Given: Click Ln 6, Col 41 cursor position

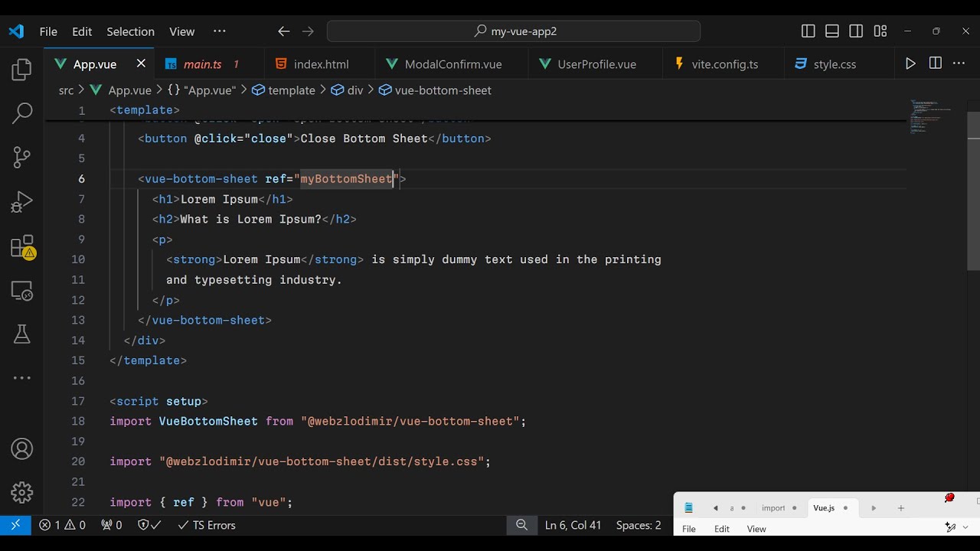Looking at the screenshot, I should (x=573, y=525).
